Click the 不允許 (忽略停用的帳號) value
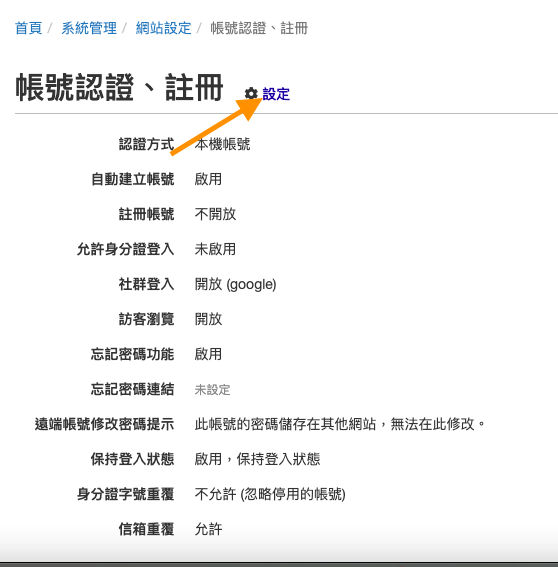Viewport: 558px width, 567px height. click(x=270, y=494)
